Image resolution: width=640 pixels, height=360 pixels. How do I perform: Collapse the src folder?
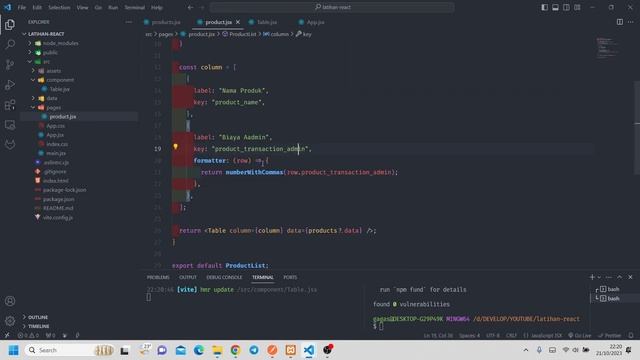[x=29, y=62]
